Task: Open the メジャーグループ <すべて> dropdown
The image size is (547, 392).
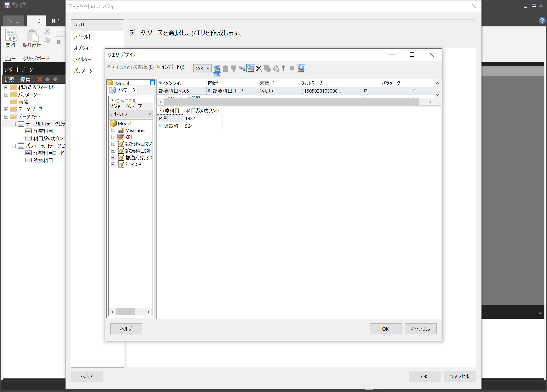Action: point(149,114)
